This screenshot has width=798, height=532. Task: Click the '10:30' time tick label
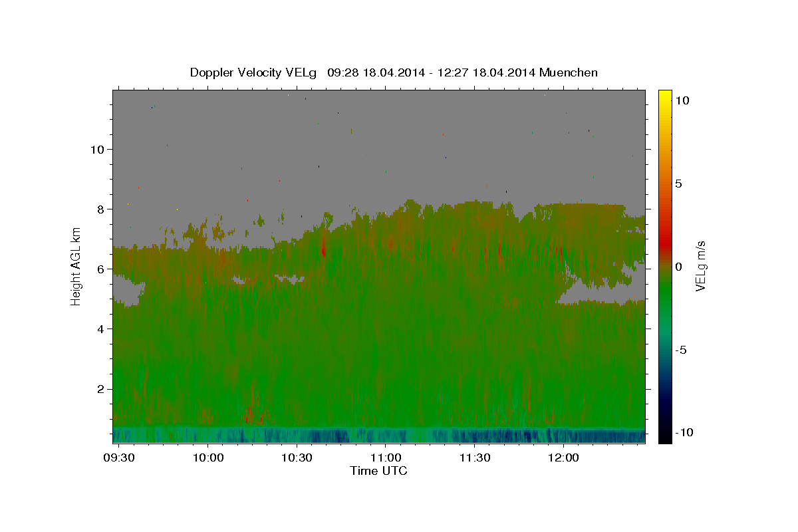(297, 458)
